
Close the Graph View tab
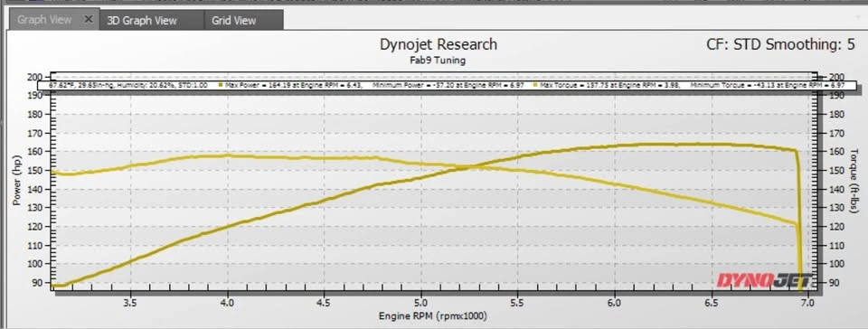(x=88, y=19)
